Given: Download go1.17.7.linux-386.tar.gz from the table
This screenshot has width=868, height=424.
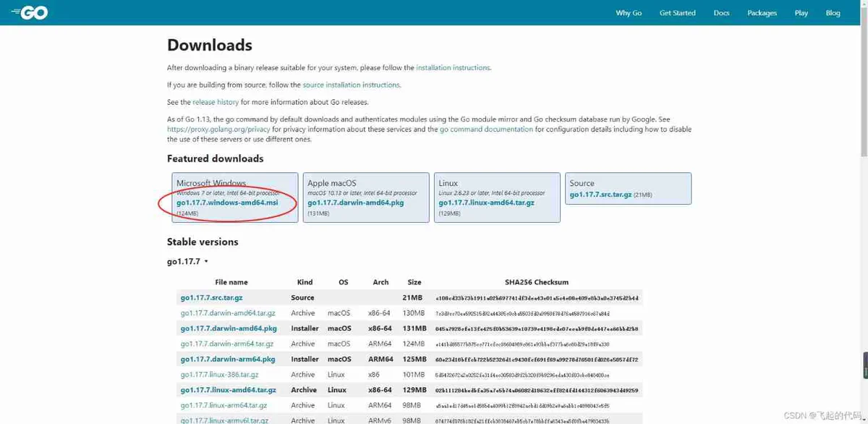Looking at the screenshot, I should pos(219,375).
